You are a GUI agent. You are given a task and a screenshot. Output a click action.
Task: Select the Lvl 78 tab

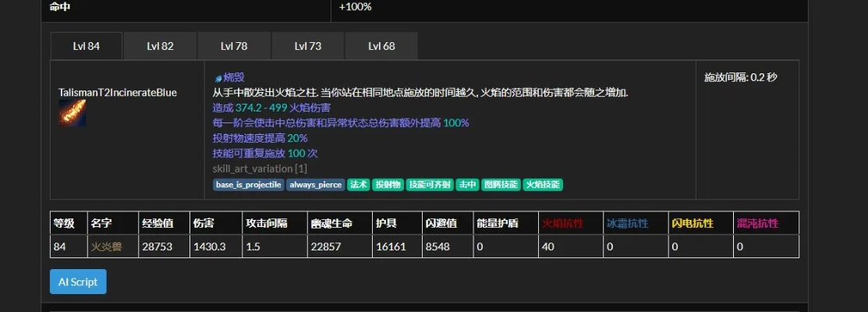click(234, 46)
